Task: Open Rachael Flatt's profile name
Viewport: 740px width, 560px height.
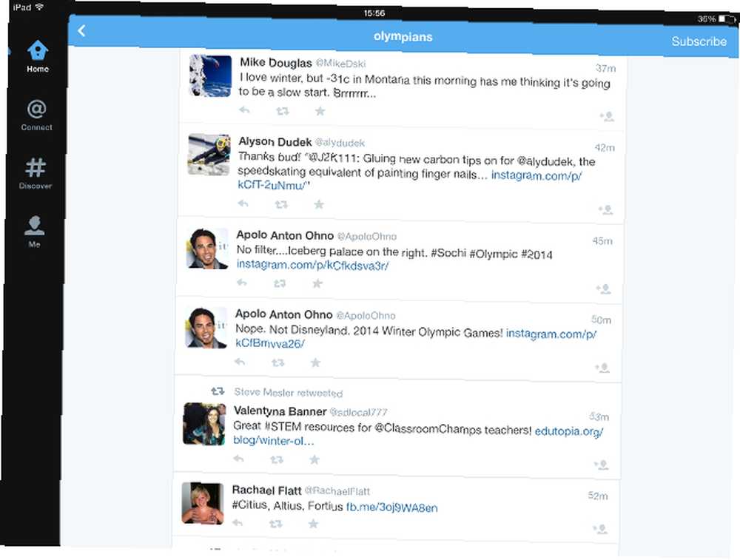Action: tap(266, 490)
